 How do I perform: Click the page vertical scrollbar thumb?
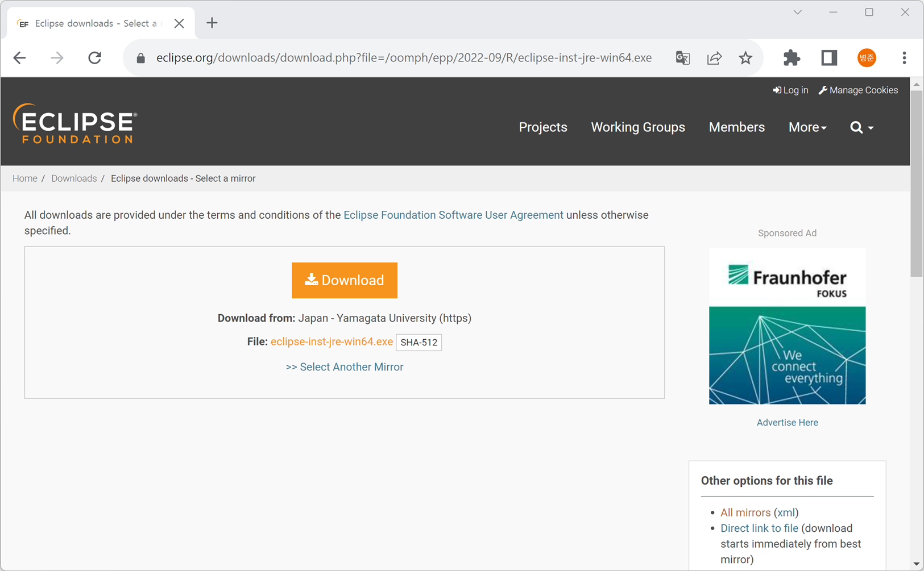point(916,184)
